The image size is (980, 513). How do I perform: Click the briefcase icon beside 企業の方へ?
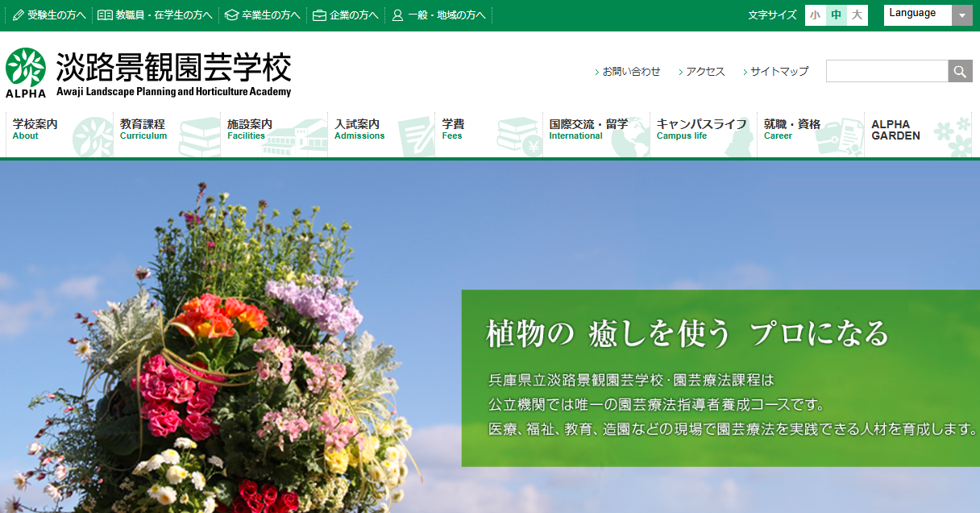coord(319,15)
